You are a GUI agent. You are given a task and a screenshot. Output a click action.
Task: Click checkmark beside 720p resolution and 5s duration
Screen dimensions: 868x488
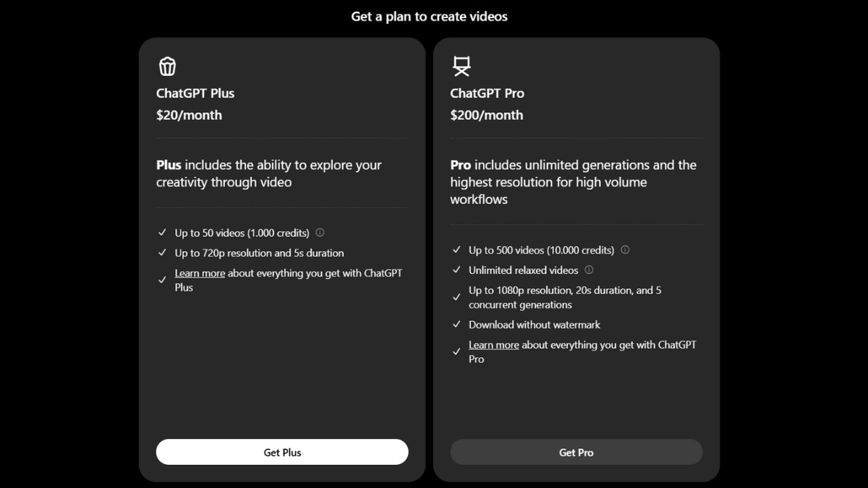point(162,253)
